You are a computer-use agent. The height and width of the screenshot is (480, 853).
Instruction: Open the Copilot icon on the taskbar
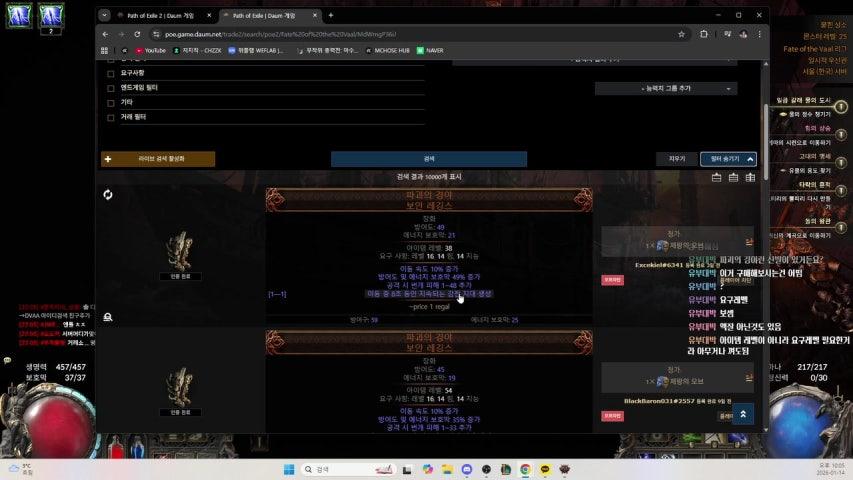pyautogui.click(x=428, y=469)
